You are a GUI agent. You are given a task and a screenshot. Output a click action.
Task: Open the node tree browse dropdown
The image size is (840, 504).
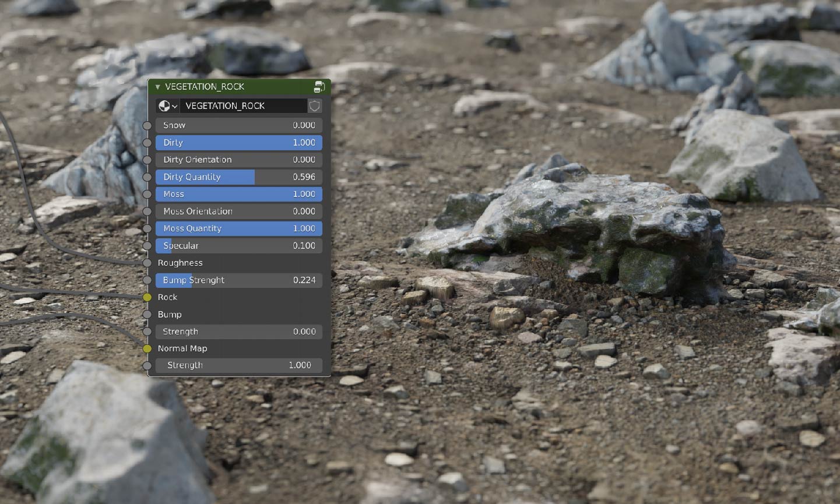tap(168, 106)
